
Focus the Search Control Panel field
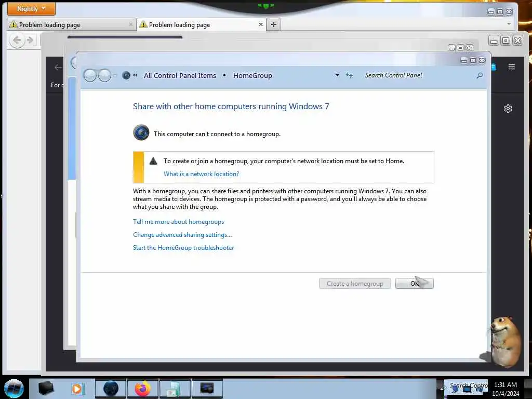419,75
